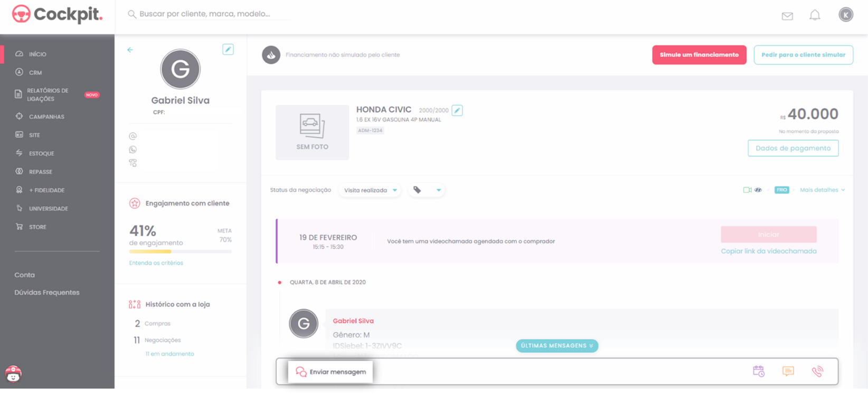Click the 19 DE FEVEREIRO date text

click(328, 237)
